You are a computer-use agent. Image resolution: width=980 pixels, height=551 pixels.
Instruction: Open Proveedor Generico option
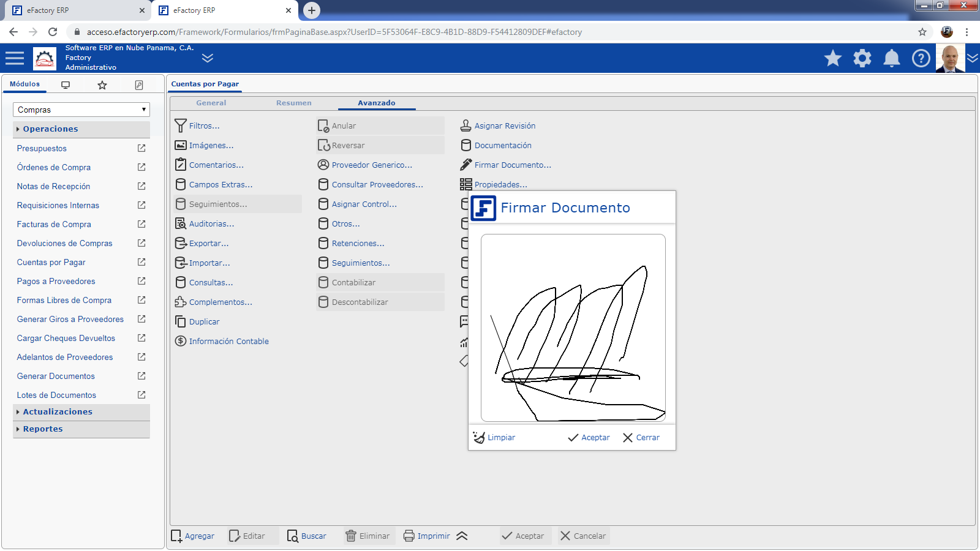365,165
